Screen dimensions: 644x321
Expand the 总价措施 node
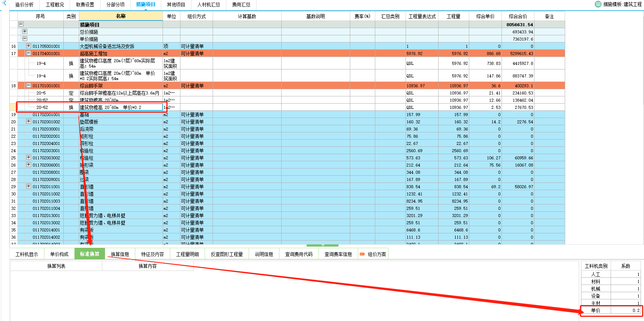(x=25, y=31)
